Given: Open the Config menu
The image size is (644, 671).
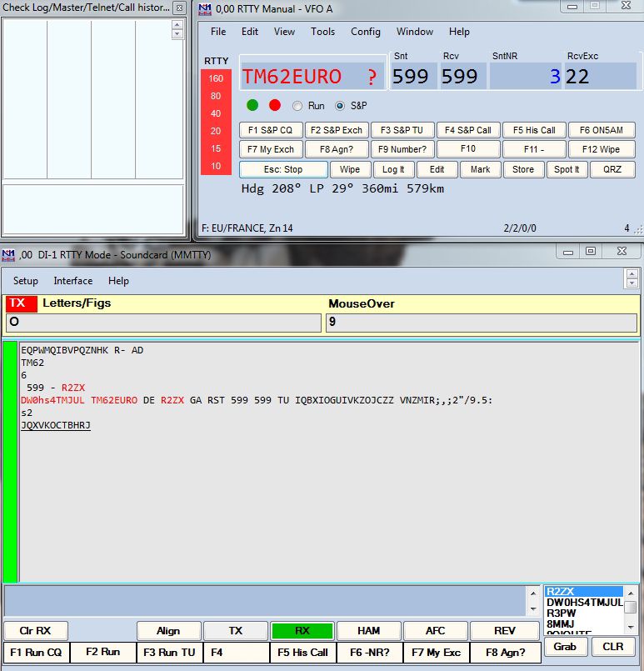Looking at the screenshot, I should 366,32.
